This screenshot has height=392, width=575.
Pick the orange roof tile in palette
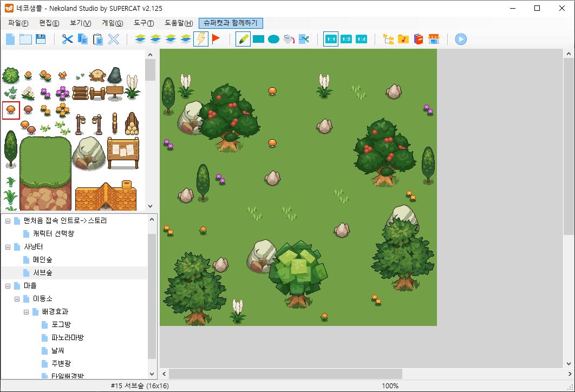point(106,195)
